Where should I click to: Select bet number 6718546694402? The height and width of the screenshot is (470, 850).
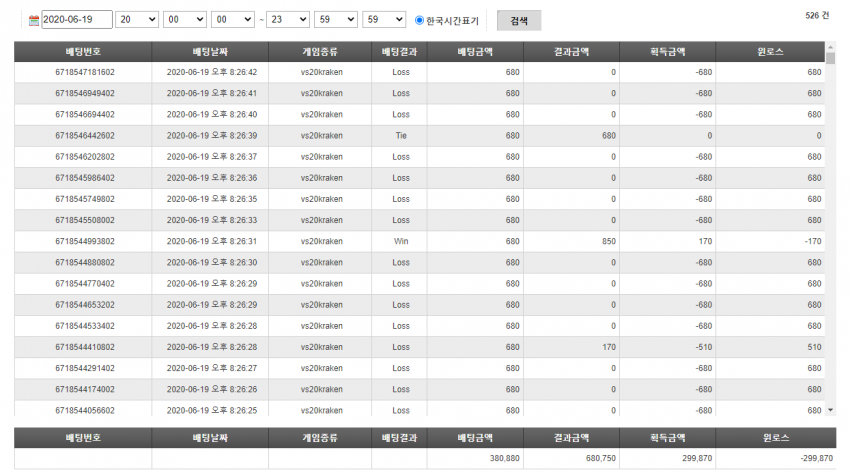(x=85, y=114)
